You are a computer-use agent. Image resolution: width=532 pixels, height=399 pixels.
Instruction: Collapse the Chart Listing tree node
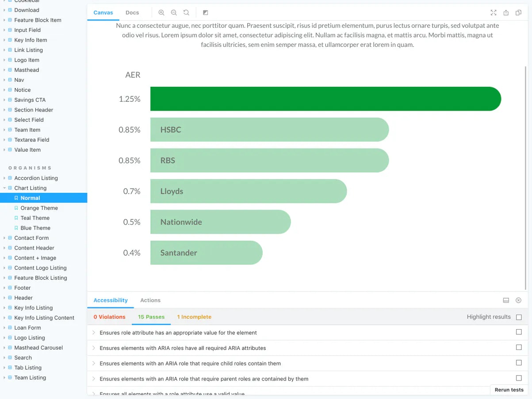pos(4,188)
